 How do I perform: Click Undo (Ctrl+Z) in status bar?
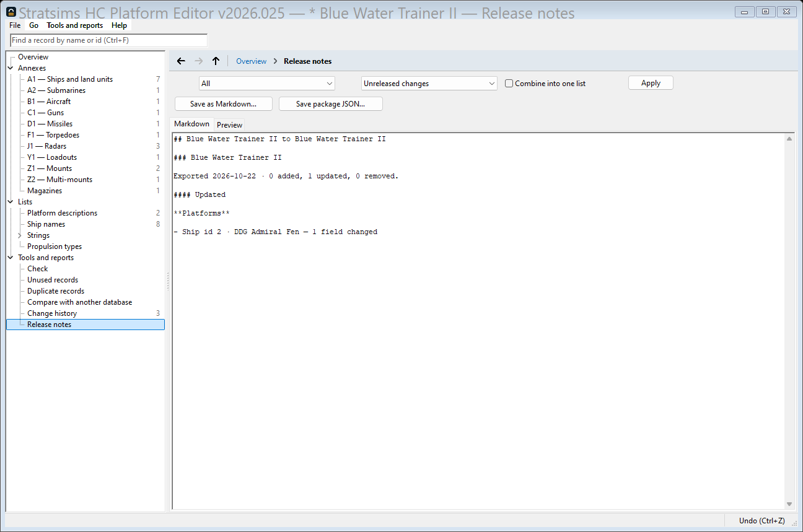[x=762, y=521]
